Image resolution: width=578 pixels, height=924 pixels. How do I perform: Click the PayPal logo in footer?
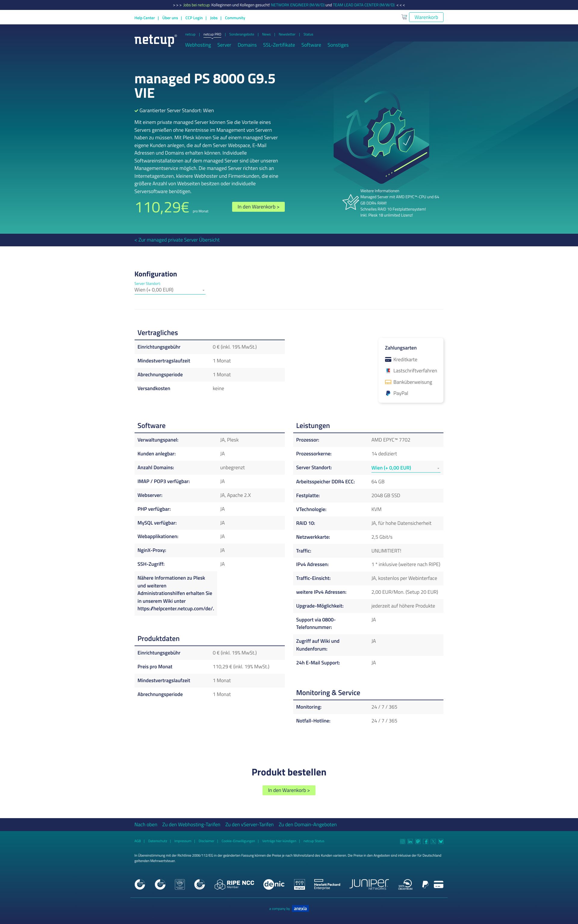425,884
